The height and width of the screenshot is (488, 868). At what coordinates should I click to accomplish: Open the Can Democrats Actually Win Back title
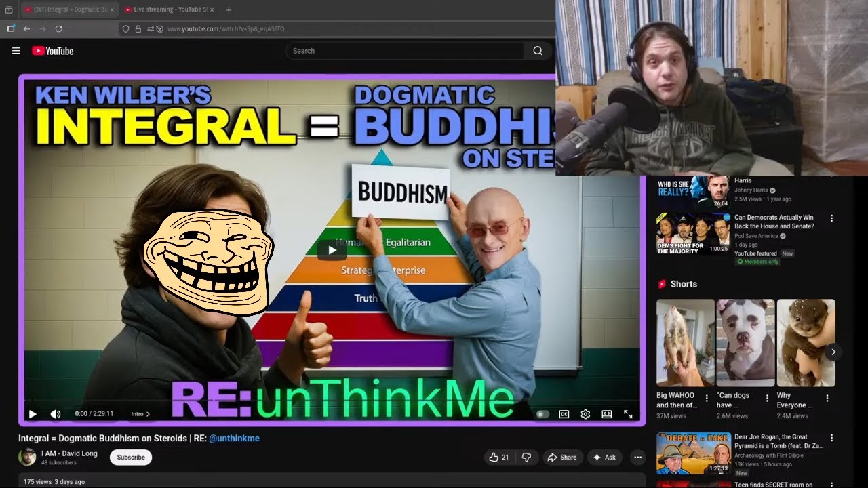(x=774, y=222)
